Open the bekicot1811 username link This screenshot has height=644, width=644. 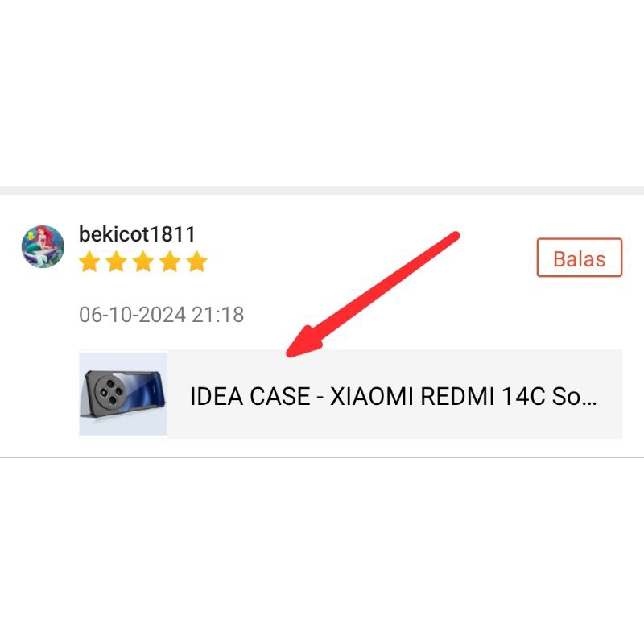pos(137,234)
